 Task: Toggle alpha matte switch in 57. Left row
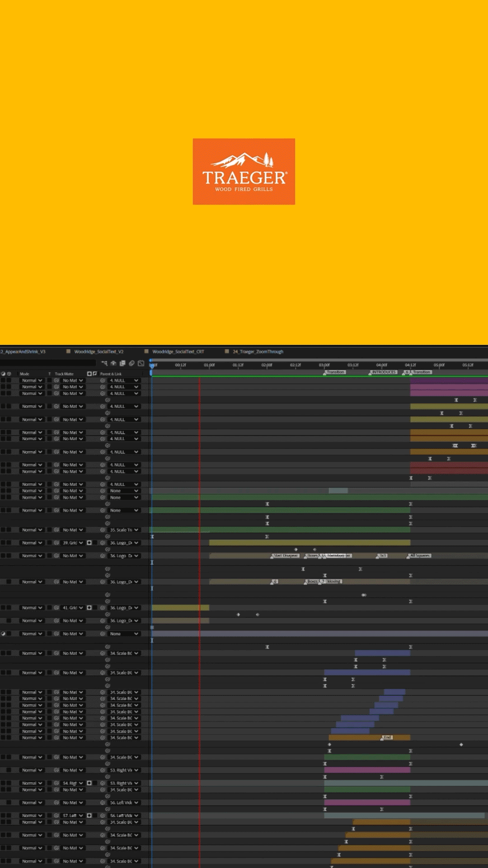[89, 816]
